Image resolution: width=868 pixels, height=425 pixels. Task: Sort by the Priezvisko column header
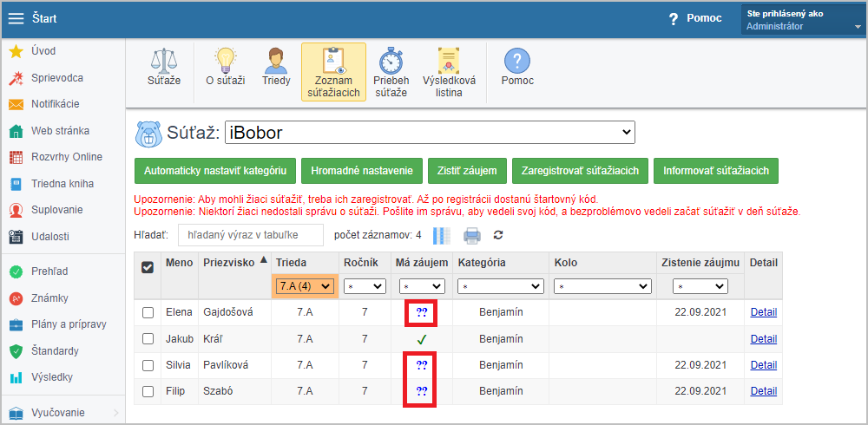tap(235, 262)
